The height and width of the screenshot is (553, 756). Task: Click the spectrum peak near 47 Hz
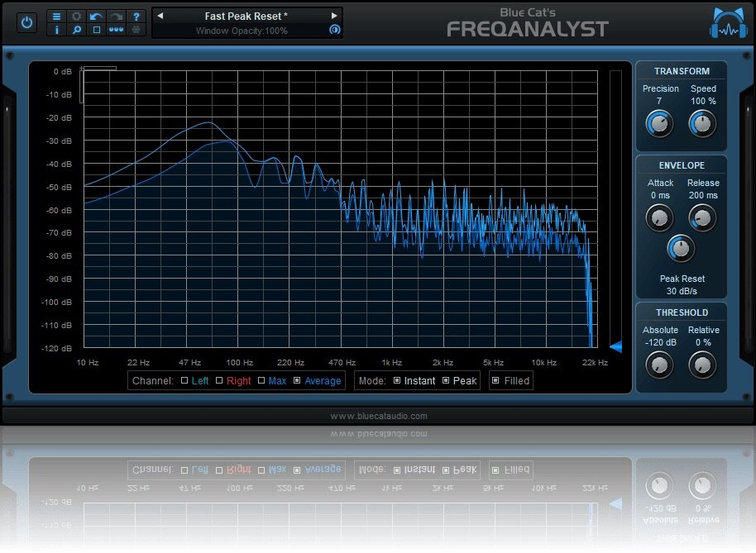coord(208,123)
